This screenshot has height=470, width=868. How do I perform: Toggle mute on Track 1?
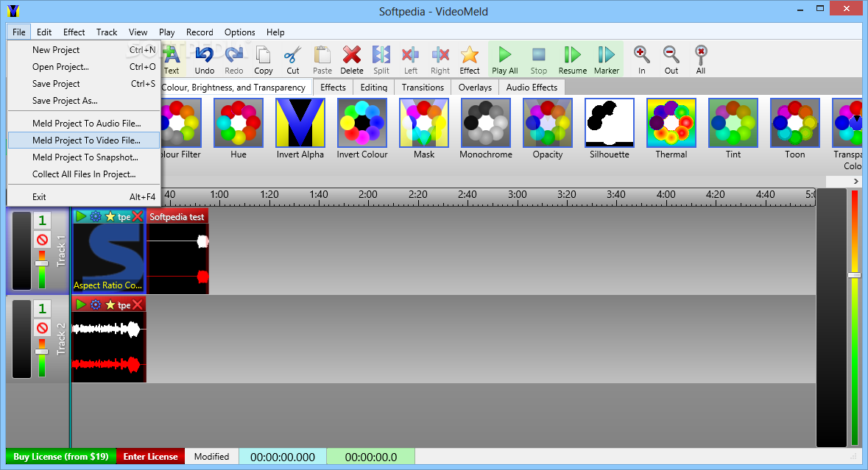[42, 240]
